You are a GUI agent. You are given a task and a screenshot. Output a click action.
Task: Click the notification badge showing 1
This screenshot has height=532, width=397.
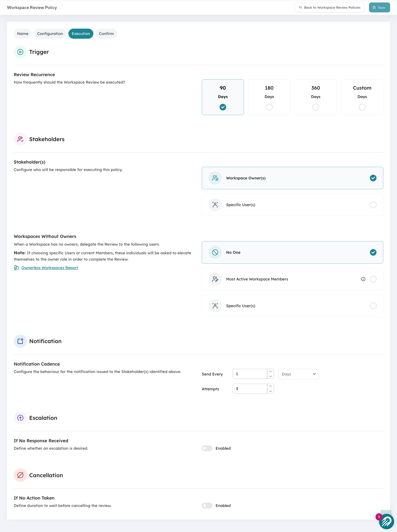click(x=379, y=517)
